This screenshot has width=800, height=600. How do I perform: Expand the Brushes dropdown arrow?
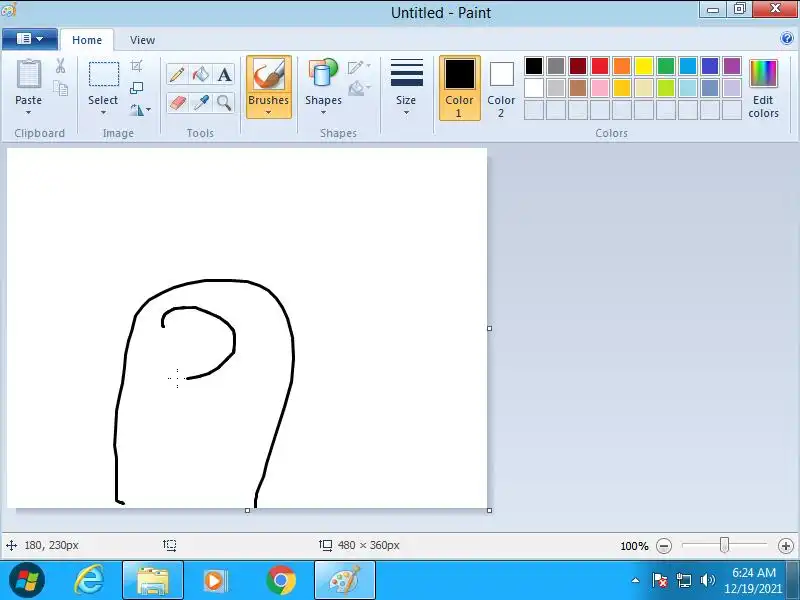click(268, 113)
